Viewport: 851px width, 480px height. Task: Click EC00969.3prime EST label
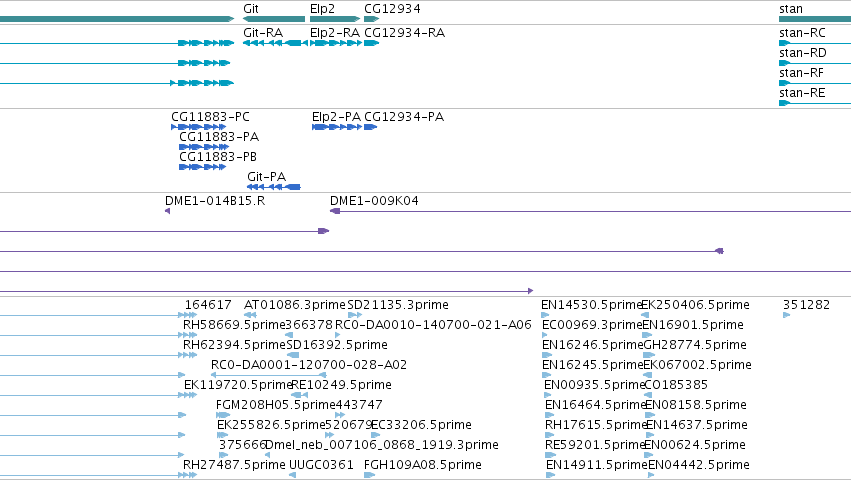[x=592, y=325]
